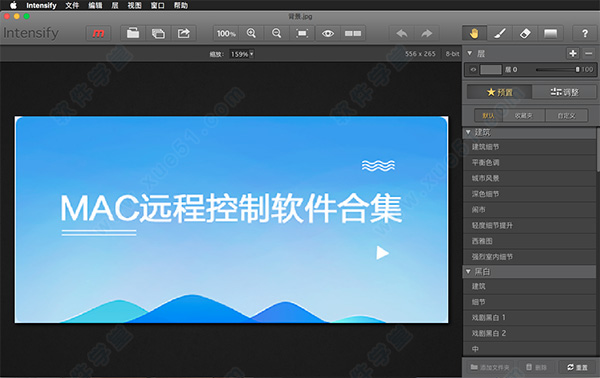600x378 pixels.
Task: Apply the 轻度细节提升 preset
Action: point(530,225)
